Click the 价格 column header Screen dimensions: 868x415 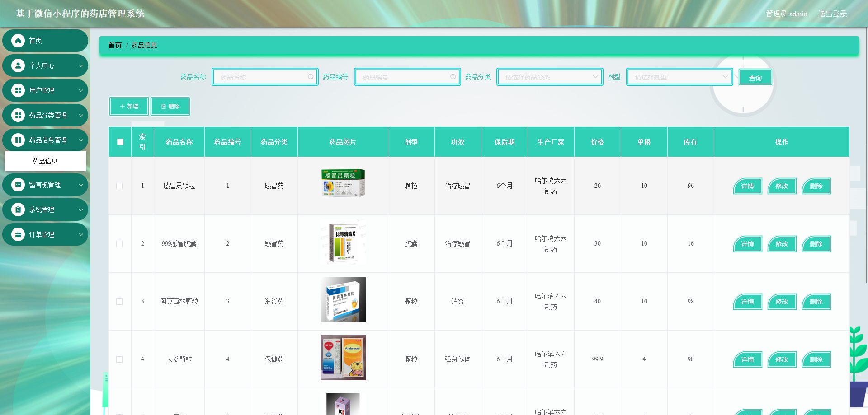[x=597, y=142]
